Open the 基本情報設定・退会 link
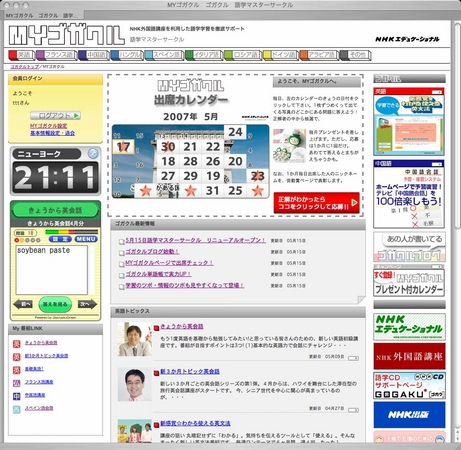This screenshot has height=450, width=461. [x=52, y=133]
